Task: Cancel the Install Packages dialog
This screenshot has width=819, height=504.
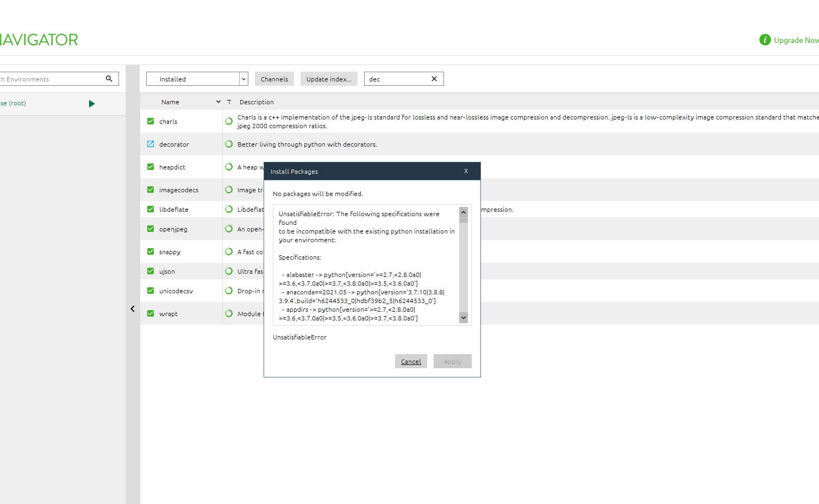Action: tap(410, 361)
